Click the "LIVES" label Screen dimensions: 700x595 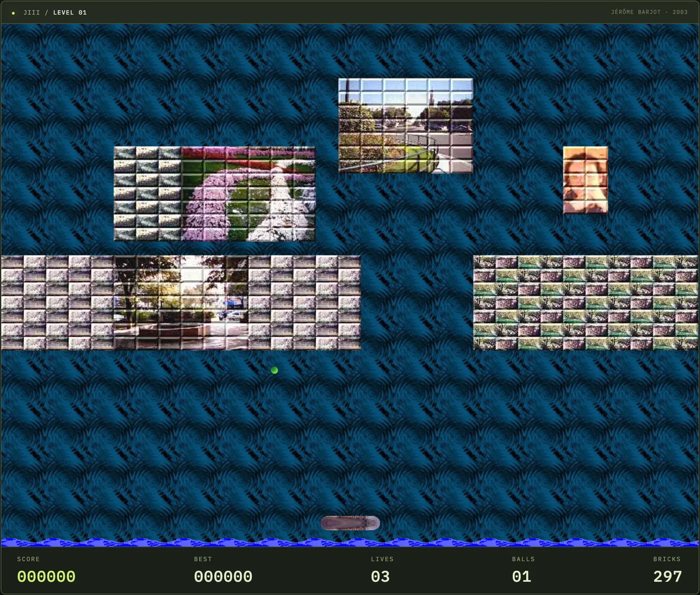click(x=382, y=559)
